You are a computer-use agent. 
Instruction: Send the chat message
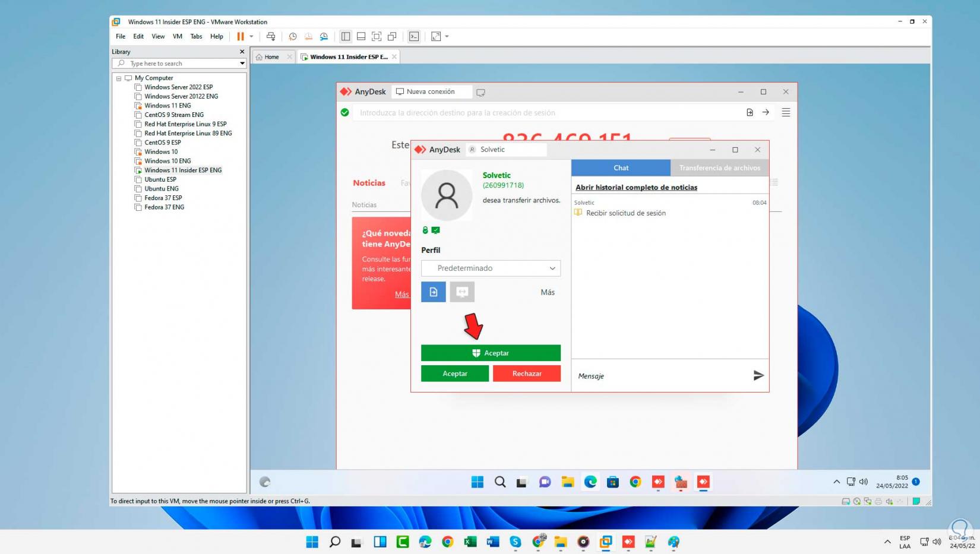[x=758, y=375]
